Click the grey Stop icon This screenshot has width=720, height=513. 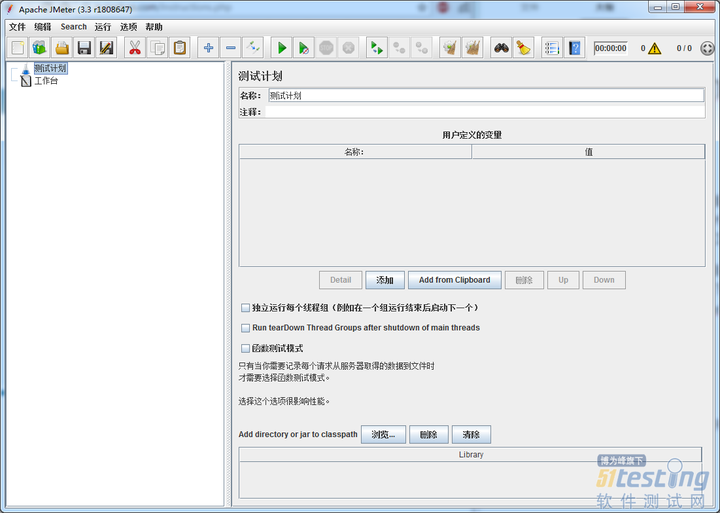point(326,48)
